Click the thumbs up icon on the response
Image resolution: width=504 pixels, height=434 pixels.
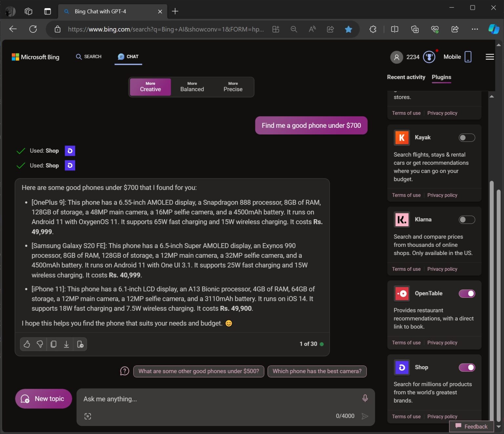tap(27, 344)
